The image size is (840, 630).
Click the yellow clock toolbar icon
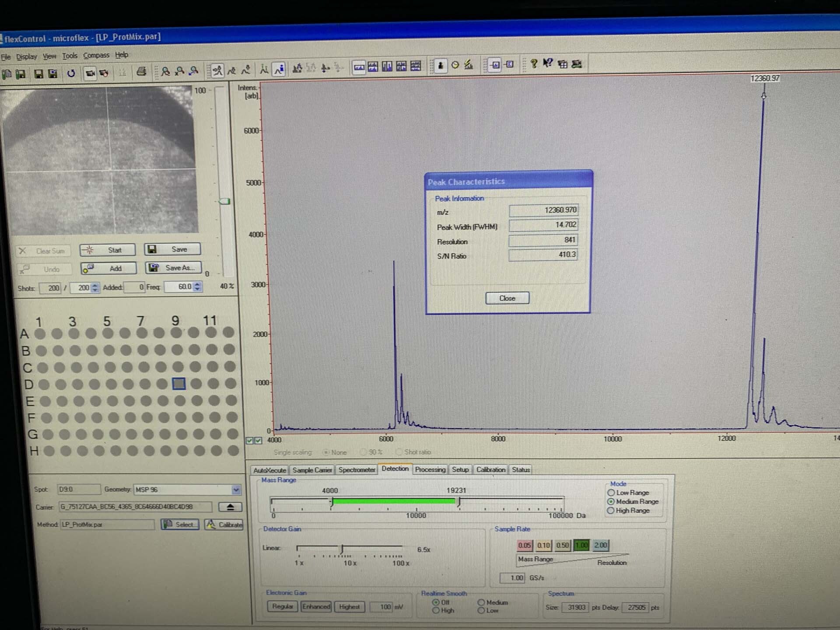point(455,65)
